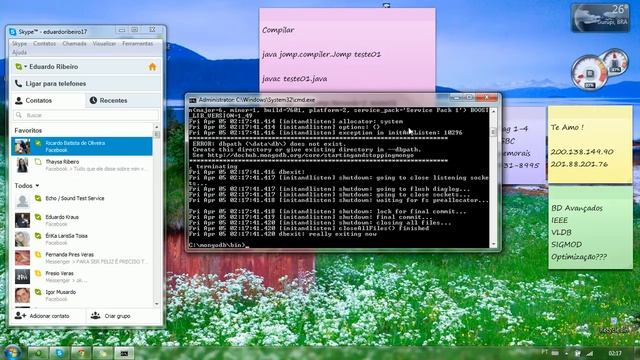Click 'Te Amo !' on yellow sticky note
Viewport: 640px width, 360px height.
[567, 127]
